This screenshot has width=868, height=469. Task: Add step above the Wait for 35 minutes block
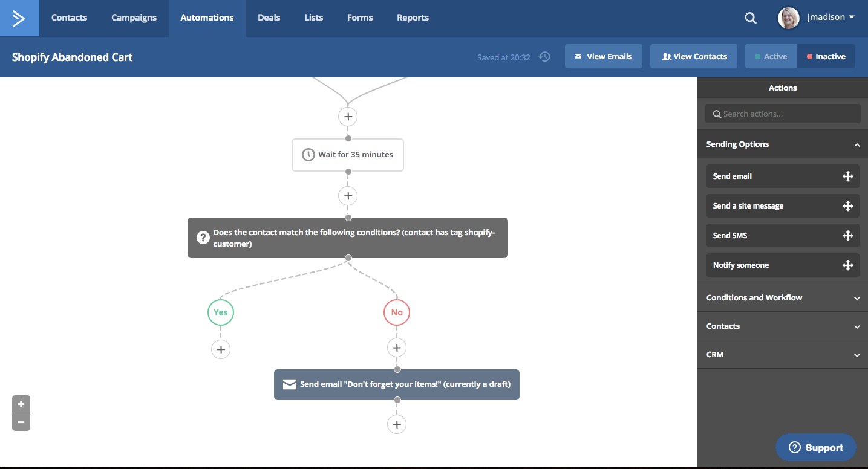(348, 117)
